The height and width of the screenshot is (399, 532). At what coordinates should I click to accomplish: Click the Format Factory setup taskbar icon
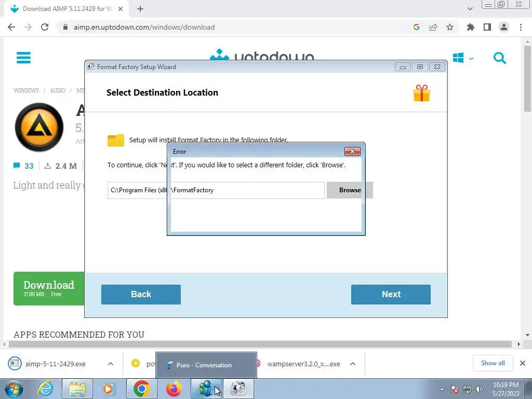(238, 389)
